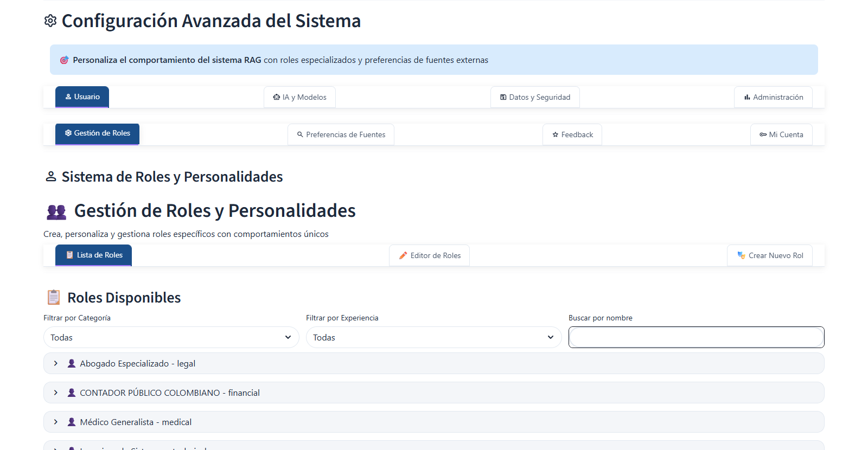Click the Roles Disponibles heading
The image size is (868, 450).
[x=124, y=298]
